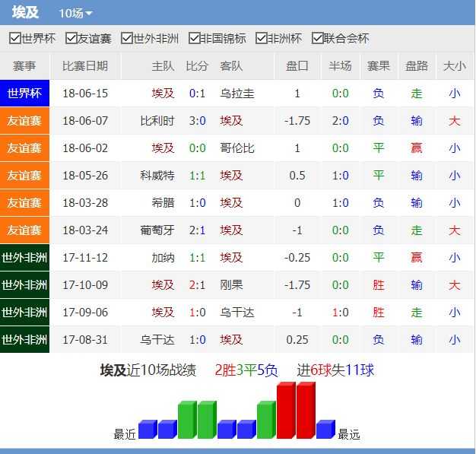Toggle the 世外非洲 filter checkbox
The image size is (476, 454).
pos(127,39)
